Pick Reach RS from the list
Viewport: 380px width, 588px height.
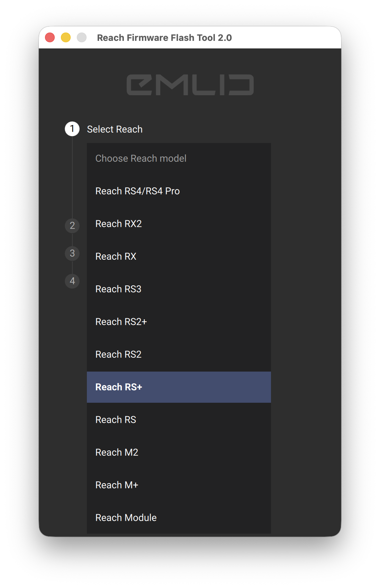point(179,420)
